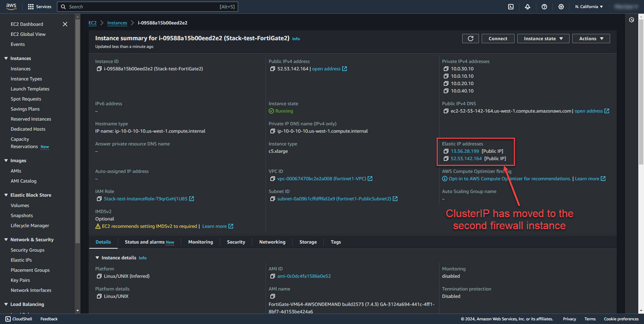Click Feedback in the footer

pos(49,319)
